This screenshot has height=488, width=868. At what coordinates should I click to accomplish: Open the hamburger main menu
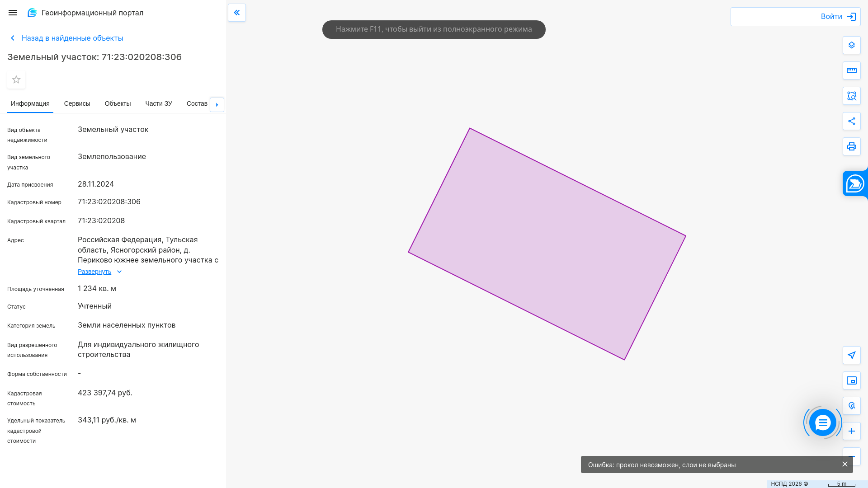(x=13, y=13)
